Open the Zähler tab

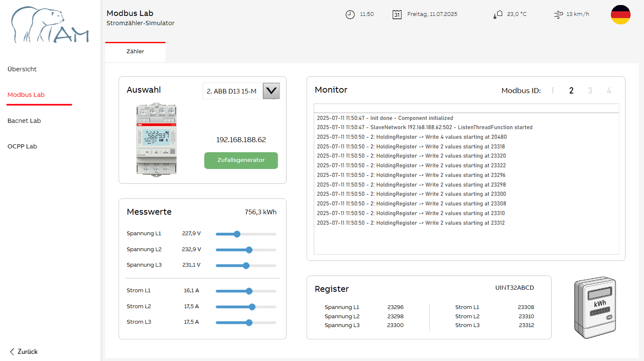pos(135,52)
